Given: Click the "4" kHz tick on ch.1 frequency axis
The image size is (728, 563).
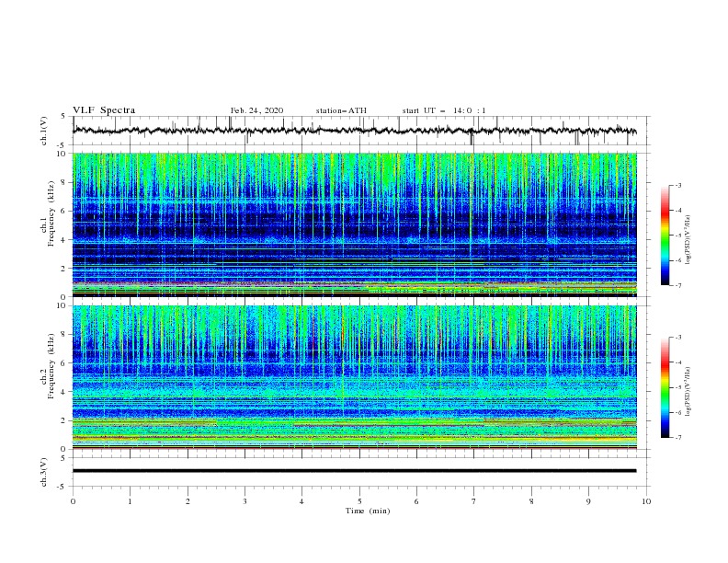Looking at the screenshot, I should tap(64, 240).
